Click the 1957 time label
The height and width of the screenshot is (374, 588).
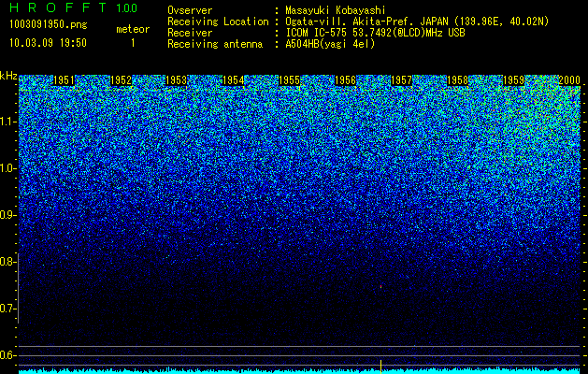tap(402, 80)
